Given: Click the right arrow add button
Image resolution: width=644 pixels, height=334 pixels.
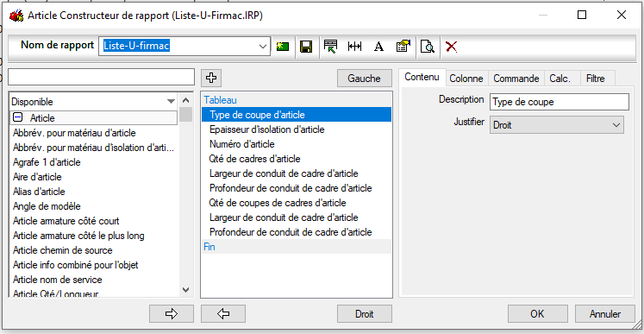Looking at the screenshot, I should coord(172,314).
